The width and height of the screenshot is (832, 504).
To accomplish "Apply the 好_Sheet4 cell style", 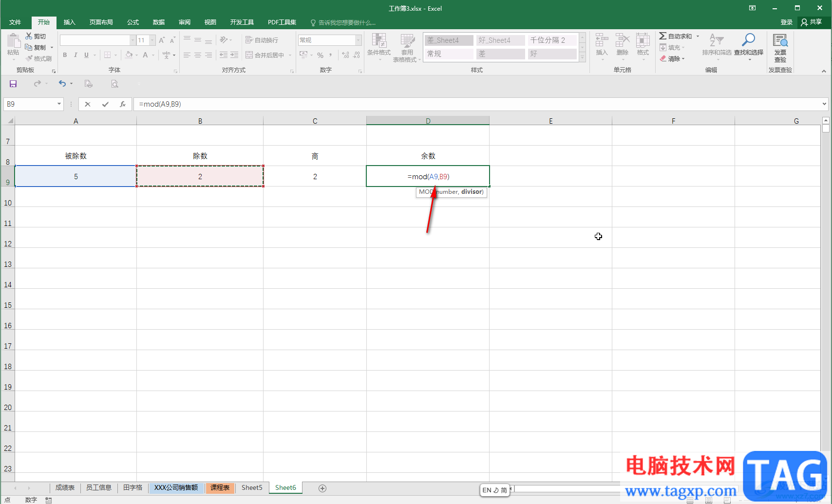I will (x=501, y=40).
